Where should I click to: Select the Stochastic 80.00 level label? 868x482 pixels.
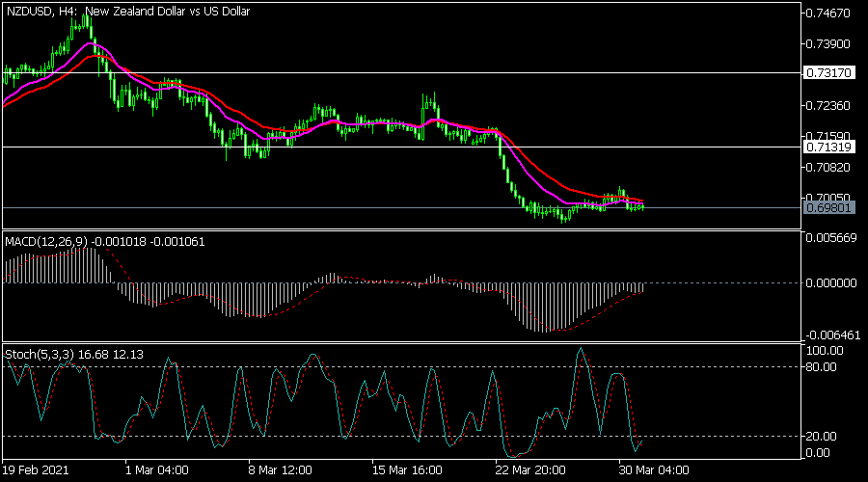[823, 366]
